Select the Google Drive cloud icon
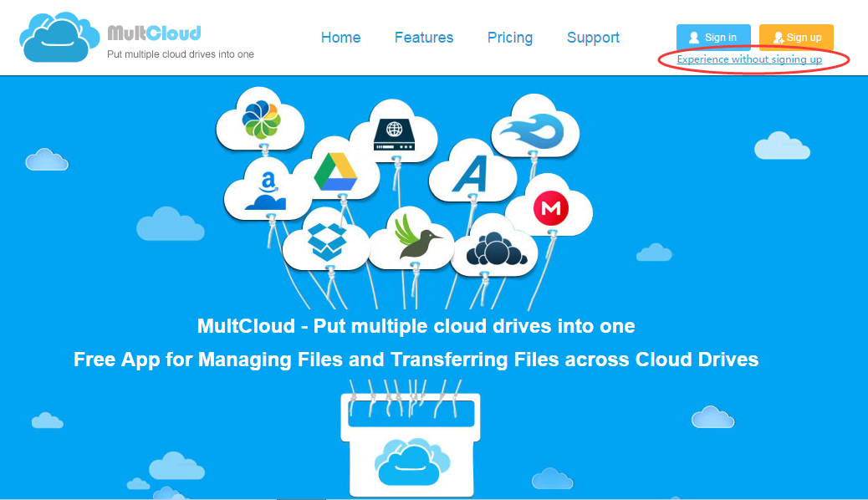The height and width of the screenshot is (500, 868). [335, 171]
